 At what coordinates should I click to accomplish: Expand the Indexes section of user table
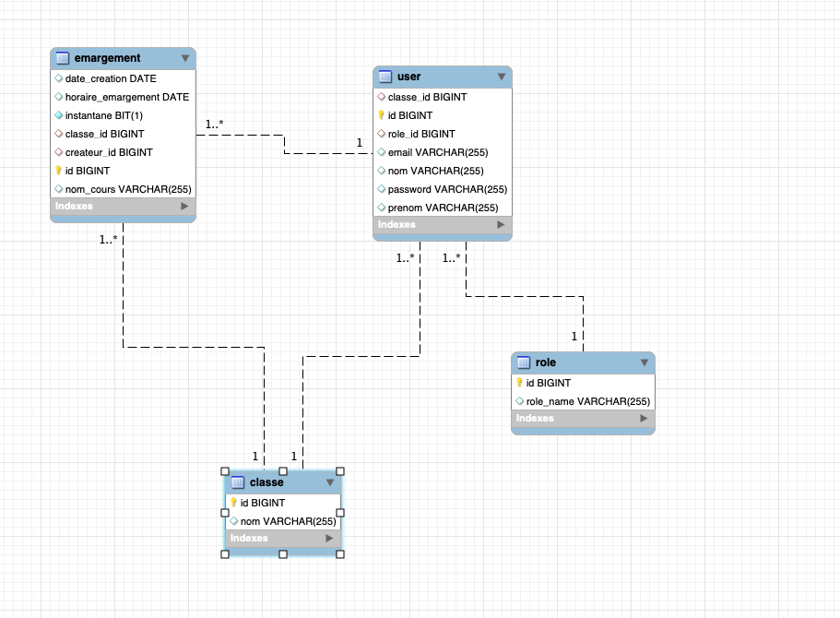coord(501,225)
